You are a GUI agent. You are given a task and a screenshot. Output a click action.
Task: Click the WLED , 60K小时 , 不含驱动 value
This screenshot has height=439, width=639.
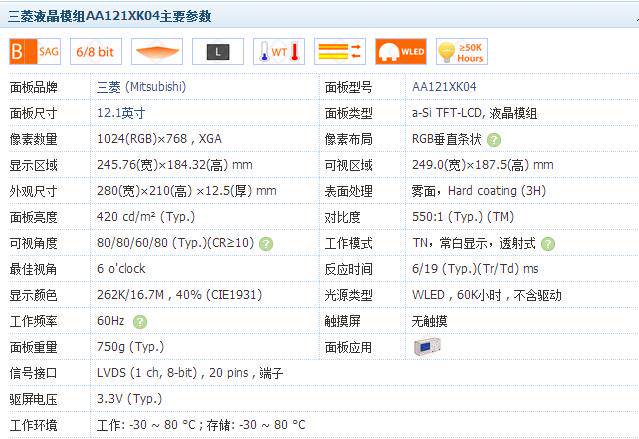pyautogui.click(x=487, y=295)
